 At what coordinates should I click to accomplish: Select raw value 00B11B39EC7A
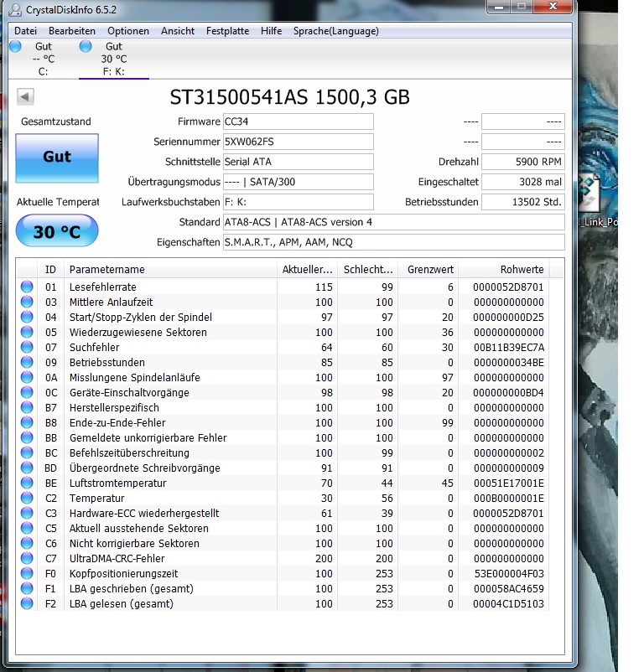click(x=509, y=347)
